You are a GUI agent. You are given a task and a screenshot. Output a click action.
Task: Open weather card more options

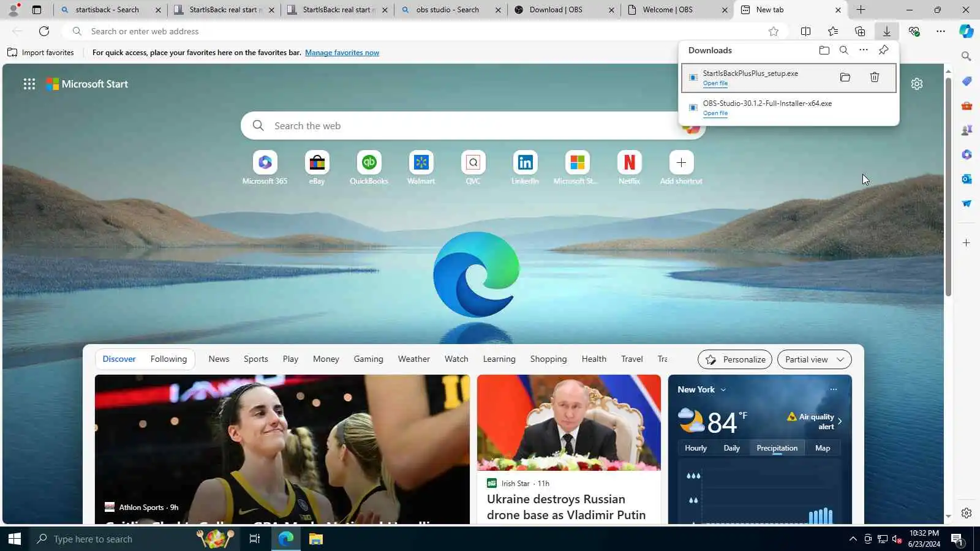833,389
